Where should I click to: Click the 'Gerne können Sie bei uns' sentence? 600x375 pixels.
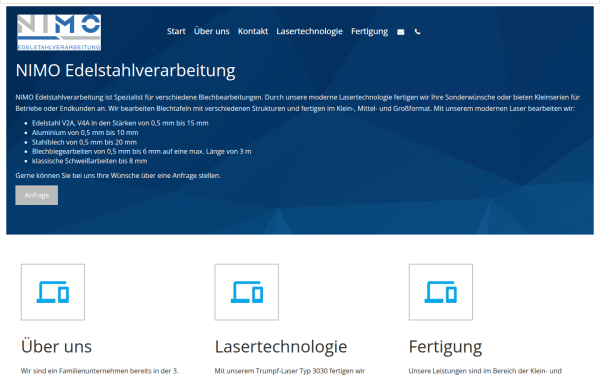[118, 176]
